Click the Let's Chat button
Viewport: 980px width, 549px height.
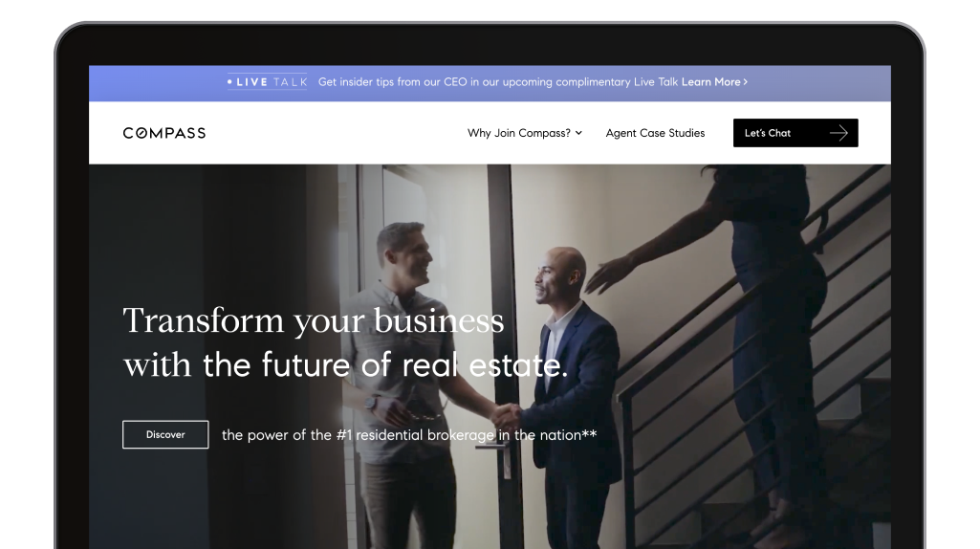[795, 133]
